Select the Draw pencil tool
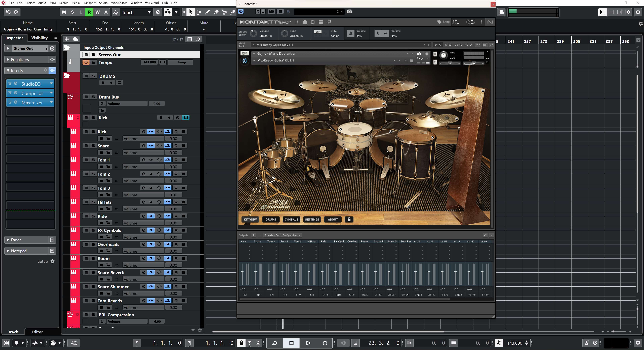The height and width of the screenshot is (350, 644). pos(207,12)
